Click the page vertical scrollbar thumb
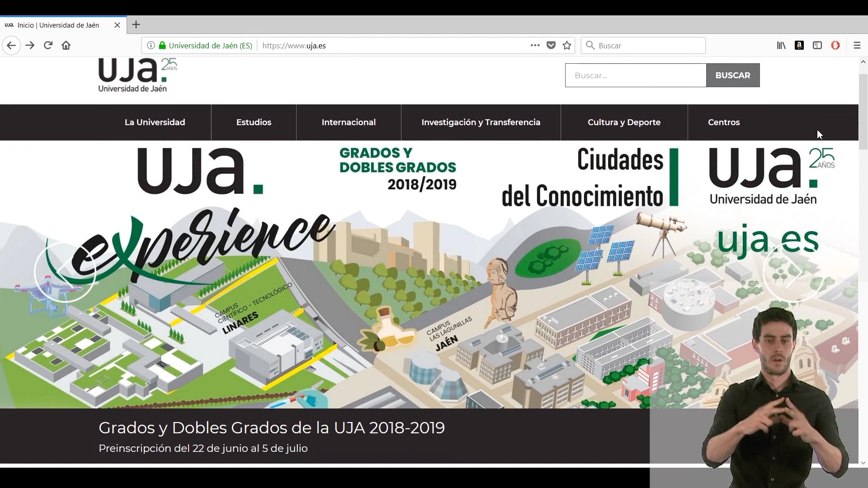This screenshot has height=488, width=868. coord(863,112)
